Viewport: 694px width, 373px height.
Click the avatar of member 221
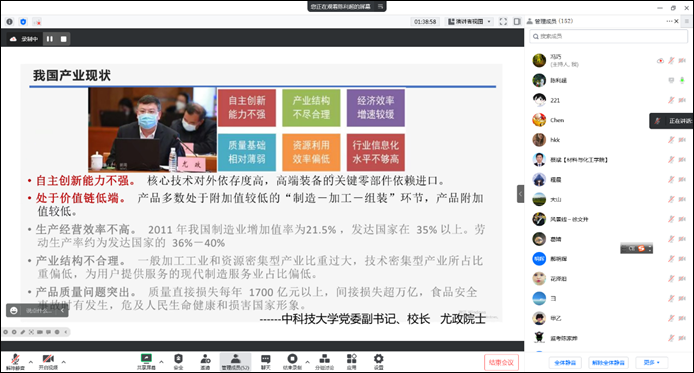(539, 100)
